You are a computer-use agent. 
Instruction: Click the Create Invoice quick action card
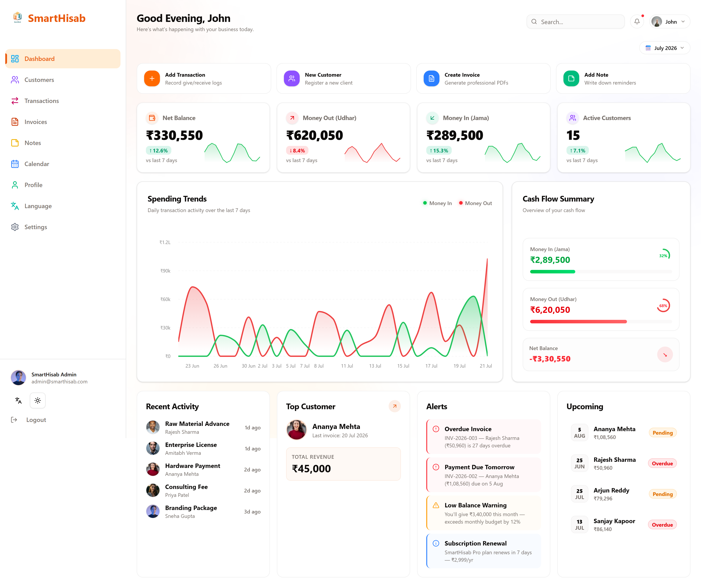coord(483,78)
